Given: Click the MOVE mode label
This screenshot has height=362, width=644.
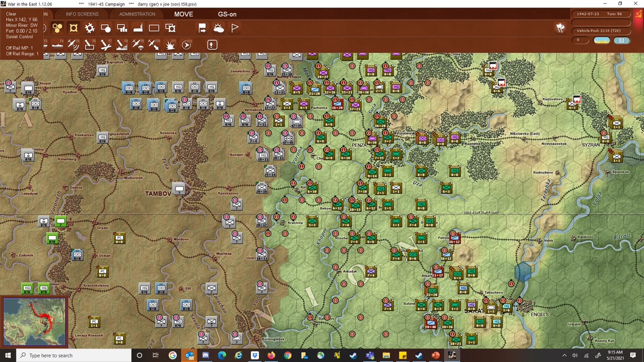Looking at the screenshot, I should coord(184,14).
